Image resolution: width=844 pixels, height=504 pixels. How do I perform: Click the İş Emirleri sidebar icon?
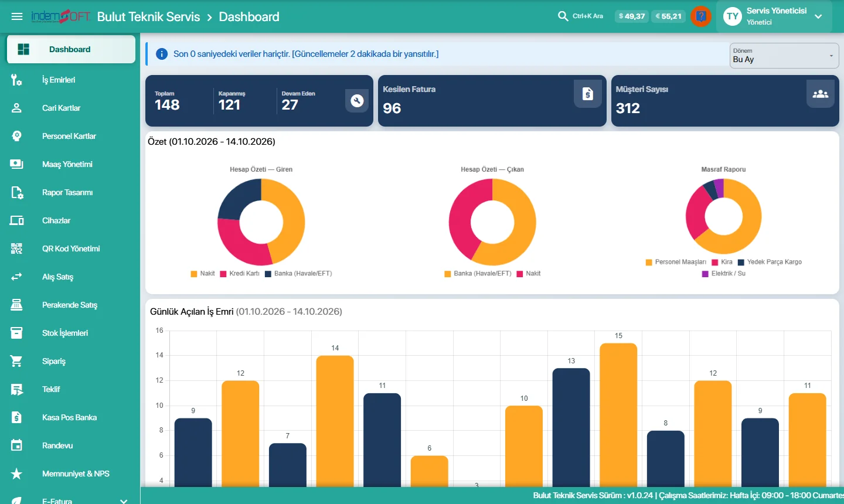16,80
